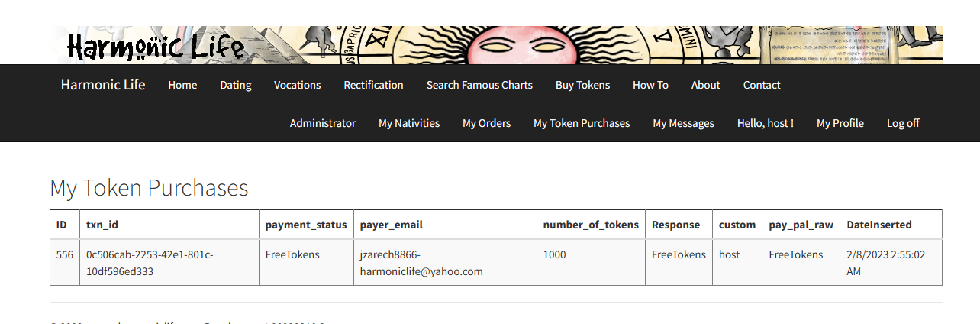Click the Hello, host ! greeting
Viewport: 980px width, 324px height.
click(765, 123)
